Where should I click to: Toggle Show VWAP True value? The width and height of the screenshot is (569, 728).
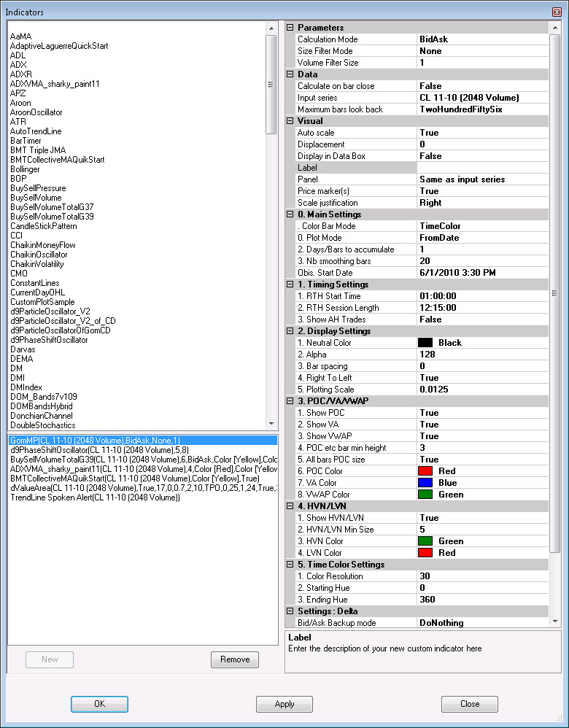click(483, 436)
